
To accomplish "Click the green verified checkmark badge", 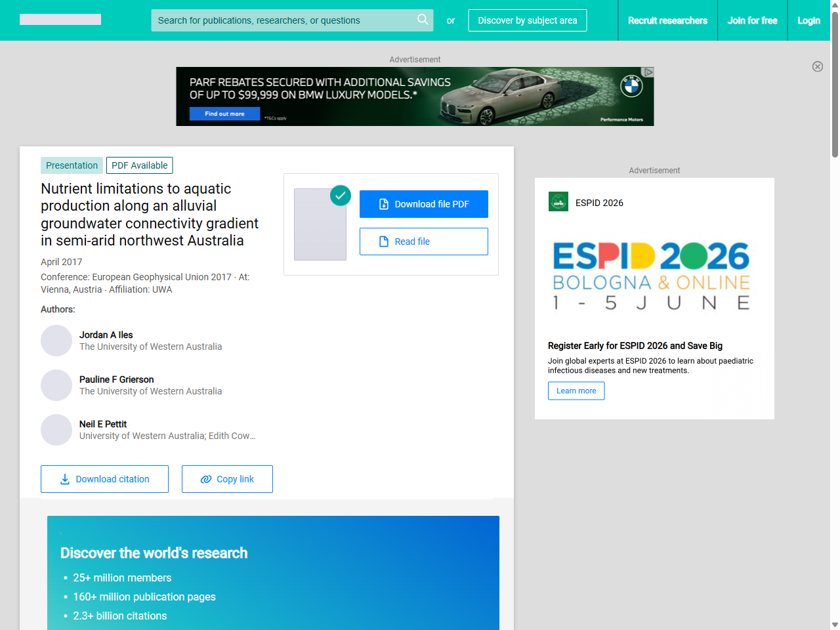I will point(340,196).
